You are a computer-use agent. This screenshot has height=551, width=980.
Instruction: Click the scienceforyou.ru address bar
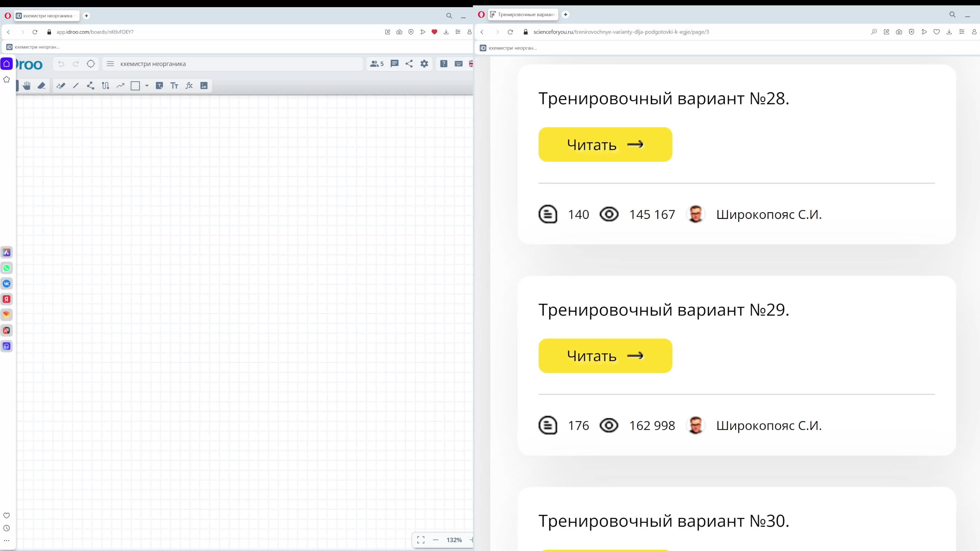point(621,32)
